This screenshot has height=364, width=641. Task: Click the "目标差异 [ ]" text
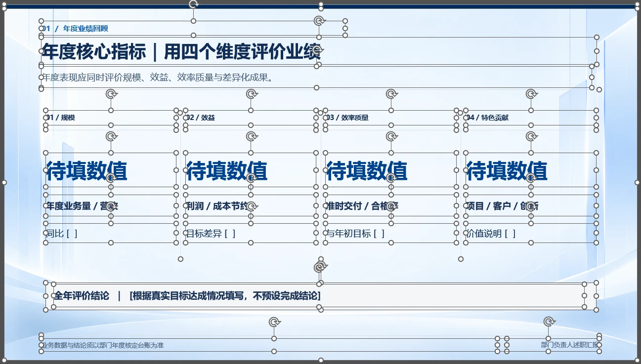211,234
